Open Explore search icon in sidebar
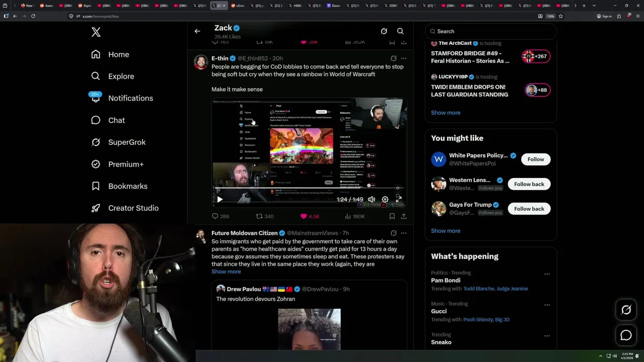The width and height of the screenshot is (644, 362). pos(96,76)
